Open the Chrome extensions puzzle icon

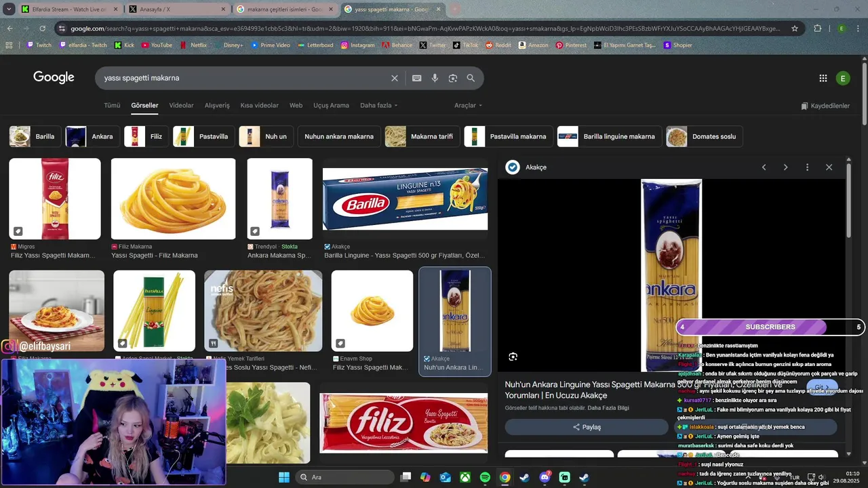point(818,28)
